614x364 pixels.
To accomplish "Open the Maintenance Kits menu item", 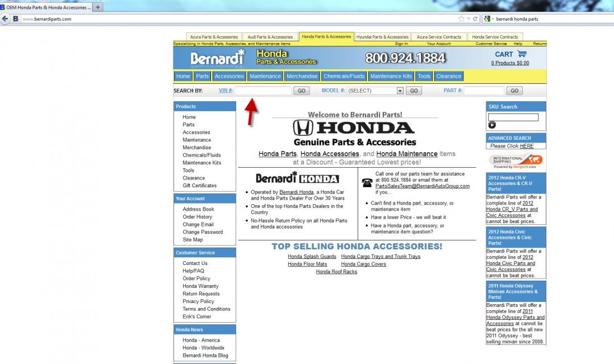I will (x=391, y=76).
